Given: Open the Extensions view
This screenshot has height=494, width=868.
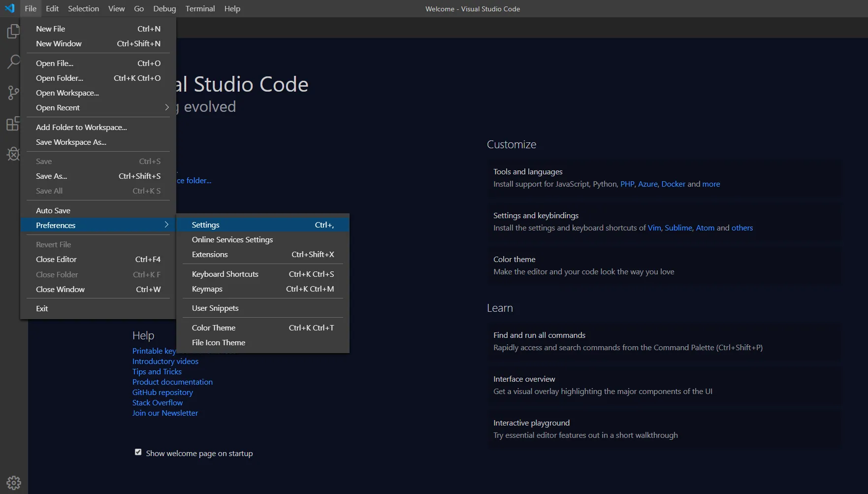Looking at the screenshot, I should pos(13,124).
